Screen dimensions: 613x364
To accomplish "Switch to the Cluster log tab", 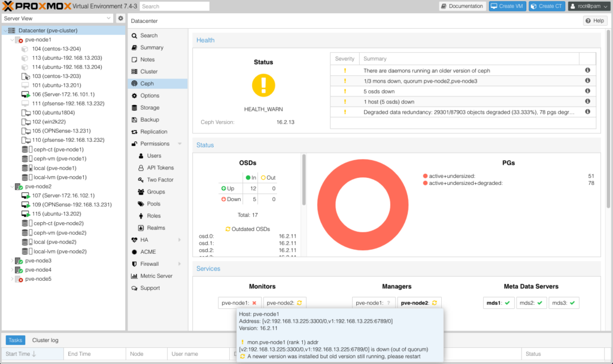I will point(45,340).
